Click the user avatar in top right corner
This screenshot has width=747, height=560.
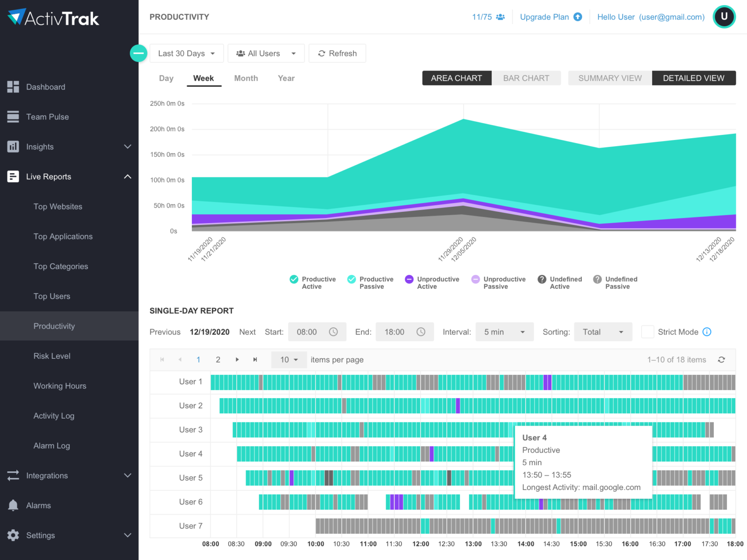[x=724, y=17]
